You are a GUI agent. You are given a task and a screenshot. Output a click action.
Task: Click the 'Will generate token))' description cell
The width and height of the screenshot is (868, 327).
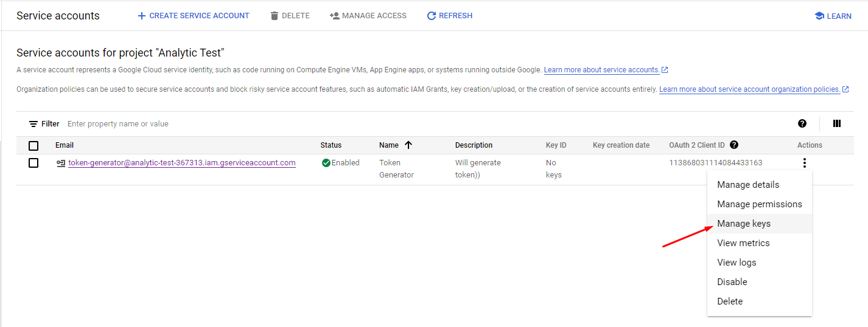pos(478,169)
